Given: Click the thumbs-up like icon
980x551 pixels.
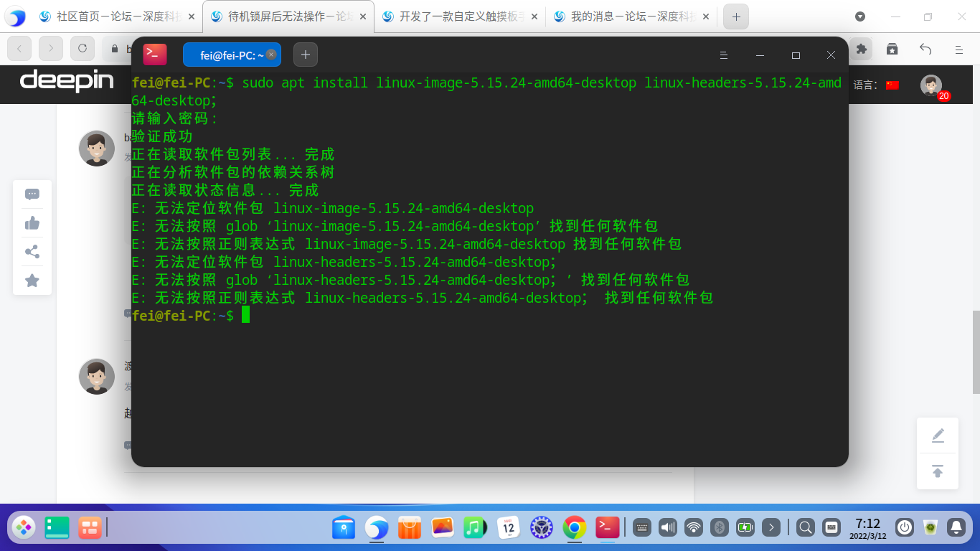Looking at the screenshot, I should click(x=32, y=223).
